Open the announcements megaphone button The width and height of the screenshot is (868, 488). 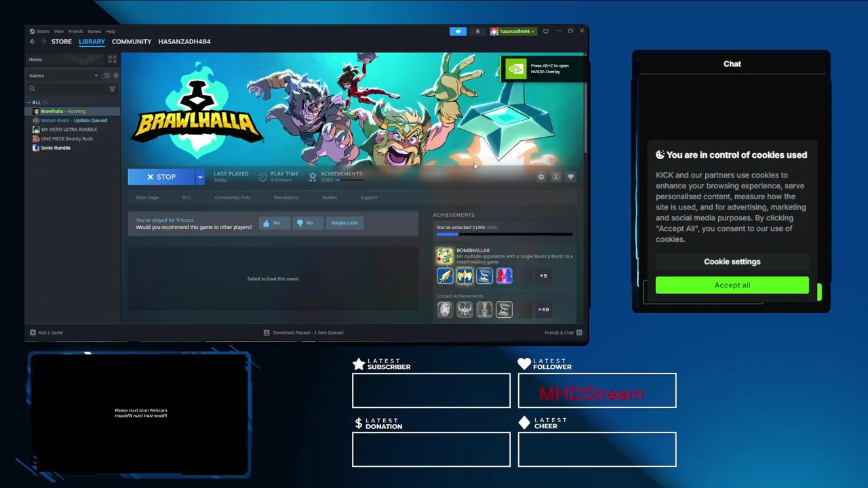[458, 31]
